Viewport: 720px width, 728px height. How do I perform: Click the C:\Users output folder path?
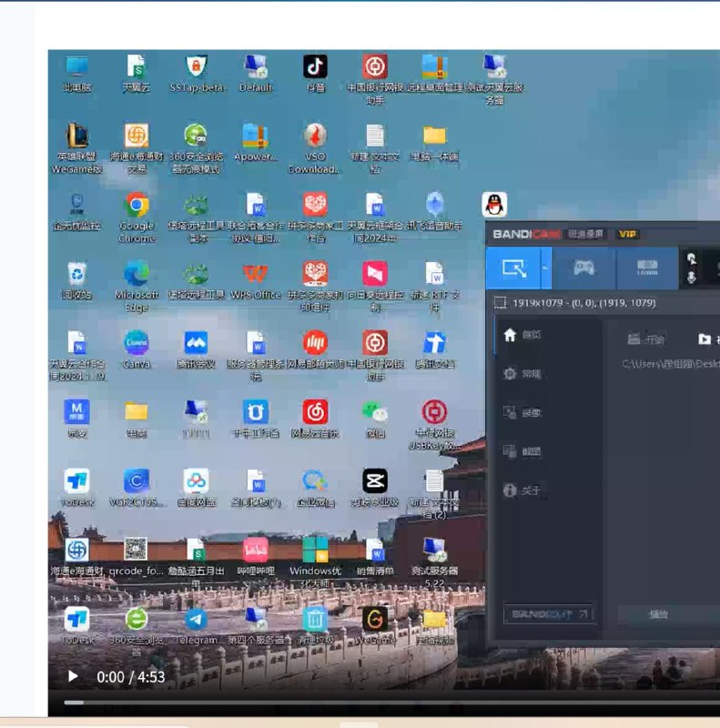click(671, 364)
